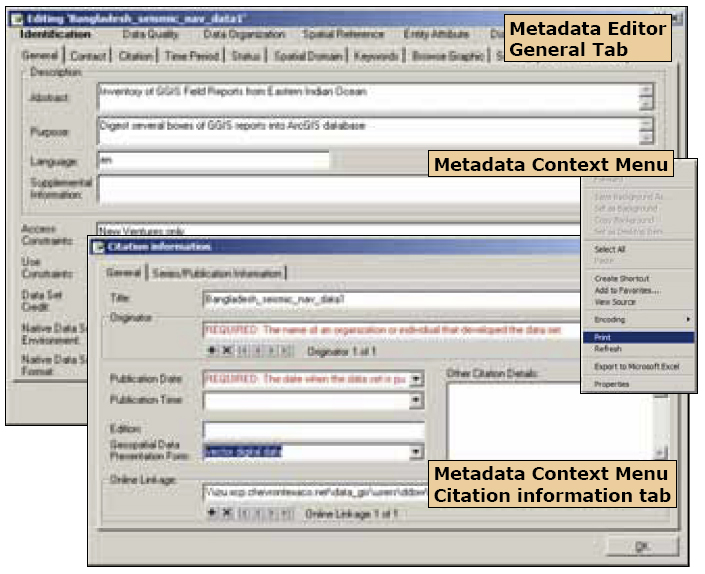
Task: Click the Metadata Editor window title icon
Action: click(15, 19)
